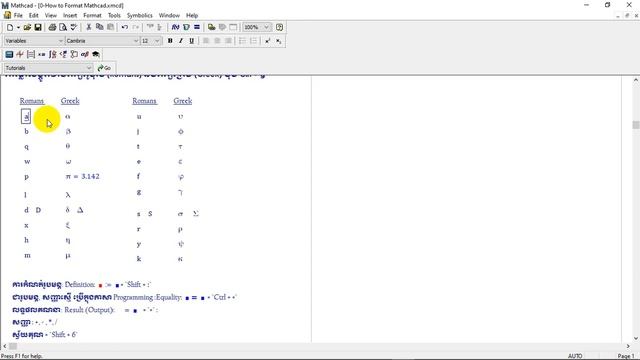Image resolution: width=640 pixels, height=360 pixels.
Task: Click the π = 3.142 expression
Action: click(x=82, y=177)
